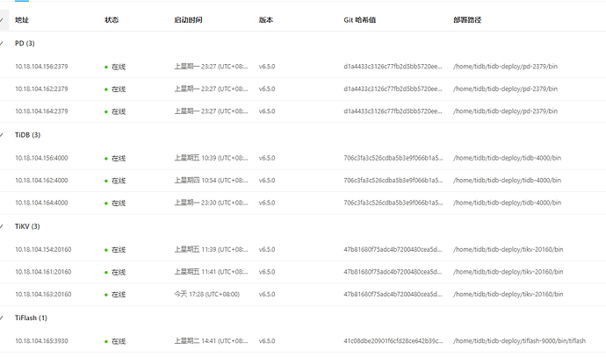Viewport: 606px width, 364px height.
Task: Click start time 上星期五 10:39
Action: [211, 158]
